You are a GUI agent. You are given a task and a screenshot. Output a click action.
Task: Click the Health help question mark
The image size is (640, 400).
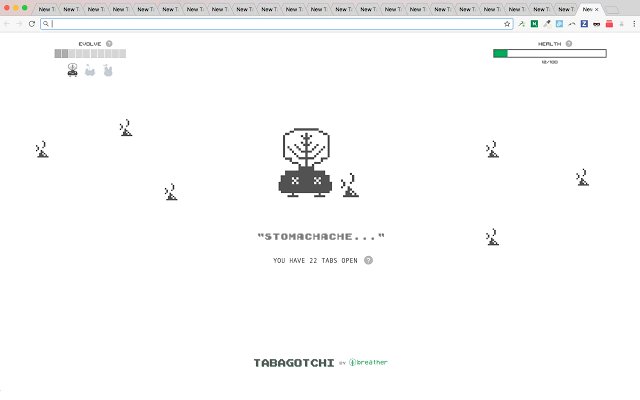tap(569, 44)
